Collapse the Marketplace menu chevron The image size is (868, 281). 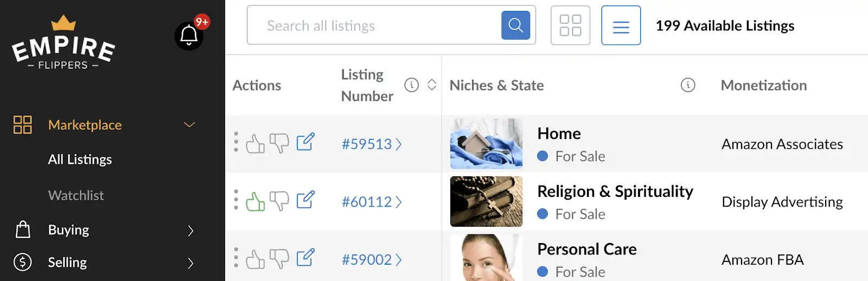point(189,125)
